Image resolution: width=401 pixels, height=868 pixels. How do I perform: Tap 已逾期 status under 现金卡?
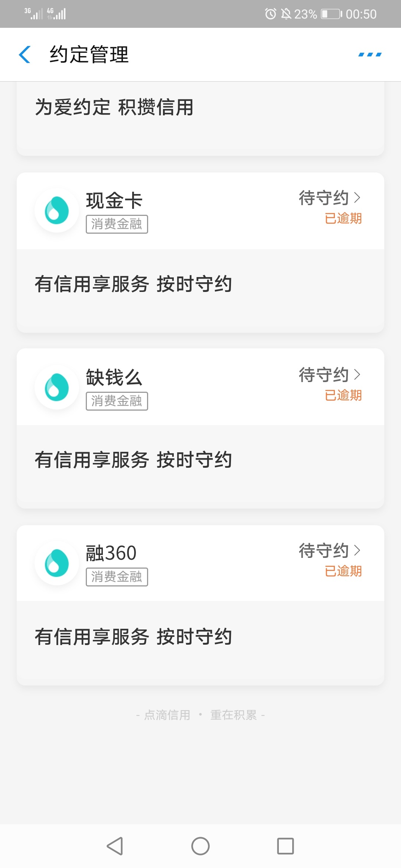tap(343, 218)
